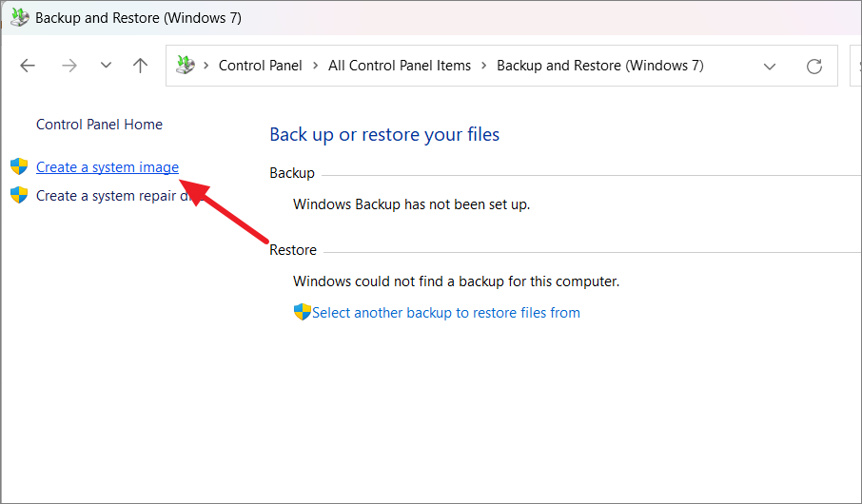
Task: Click the window title Backup and Restore (Windows 7)
Action: [139, 18]
